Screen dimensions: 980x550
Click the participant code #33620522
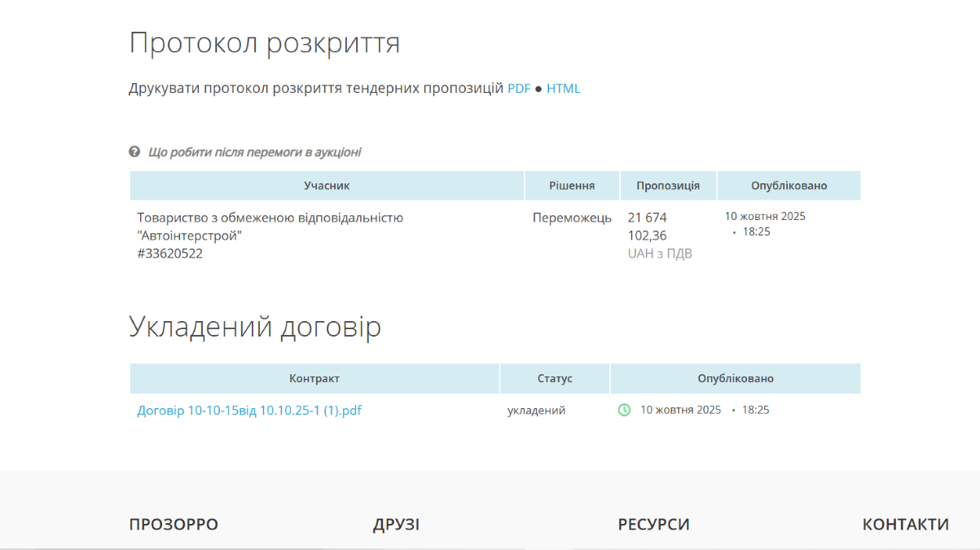pos(169,253)
